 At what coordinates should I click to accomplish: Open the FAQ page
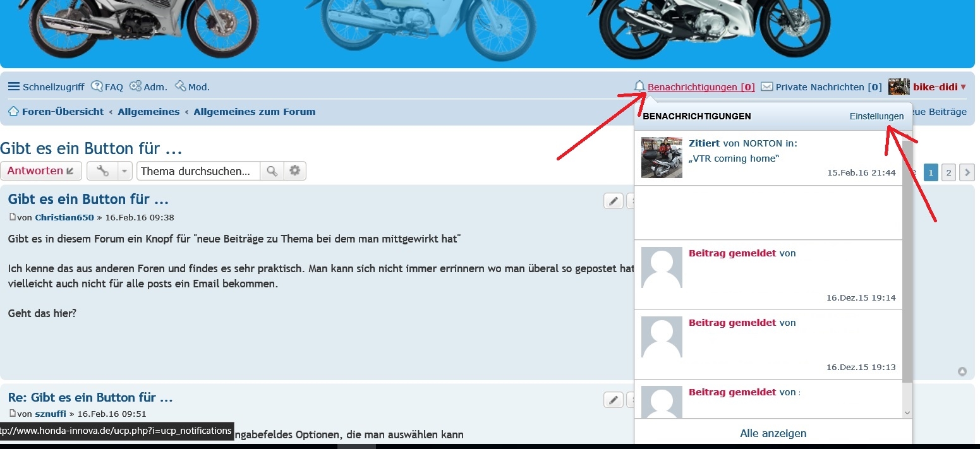pyautogui.click(x=107, y=87)
